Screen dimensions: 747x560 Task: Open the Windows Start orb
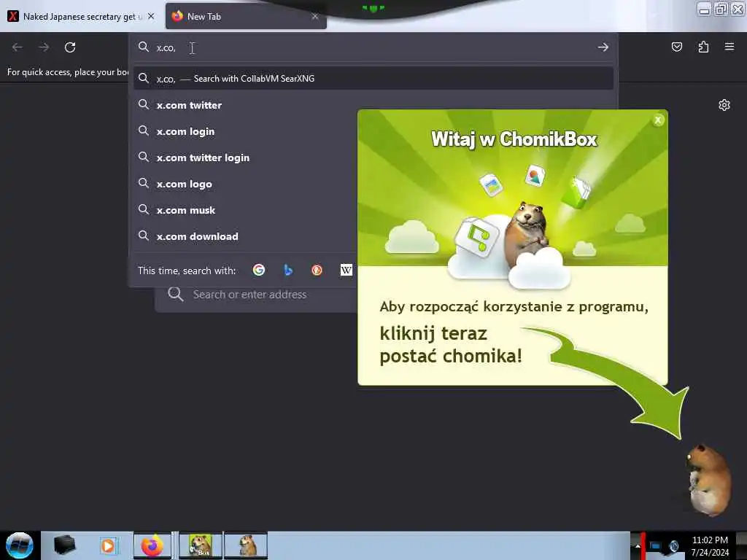pos(20,545)
